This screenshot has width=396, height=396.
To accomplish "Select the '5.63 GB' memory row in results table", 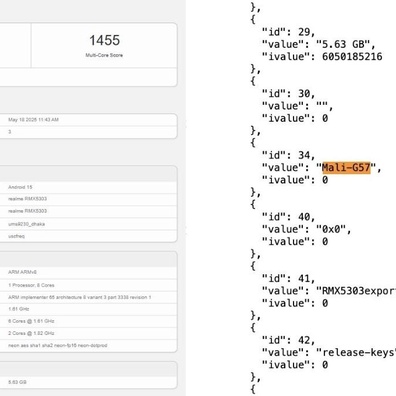I will coord(88,382).
